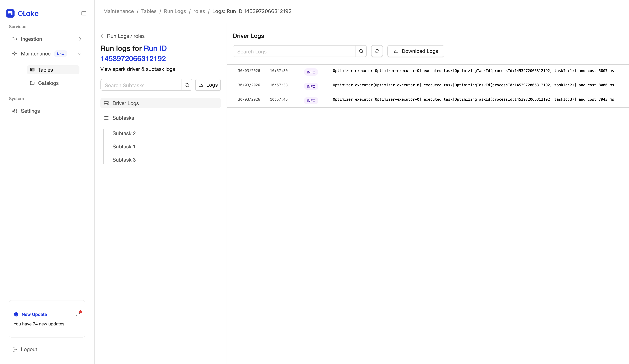
Task: Click the Logout icon
Action: [15, 349]
